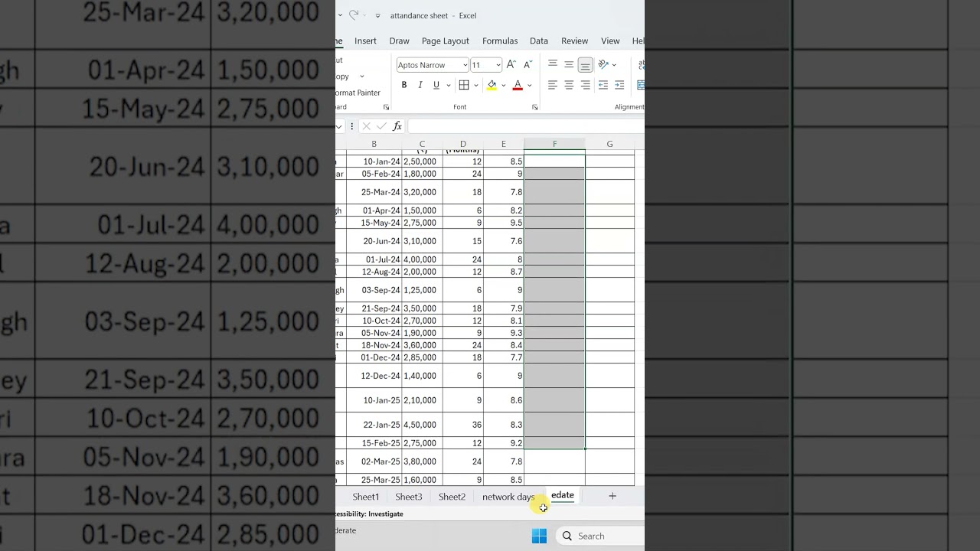Click formula bar Enter checkmark icon
The image size is (980, 551).
pos(381,126)
